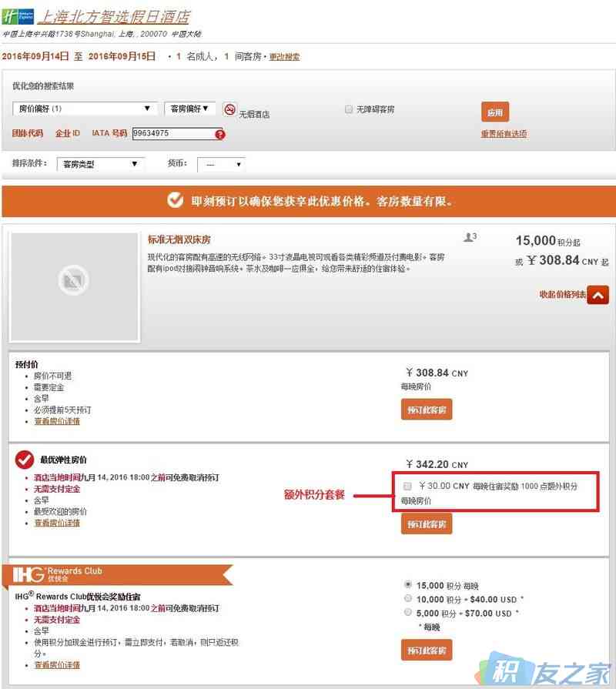Screen dimensions: 616x689
Task: View rate details under IHG Rewards Club
Action: [x=57, y=665]
